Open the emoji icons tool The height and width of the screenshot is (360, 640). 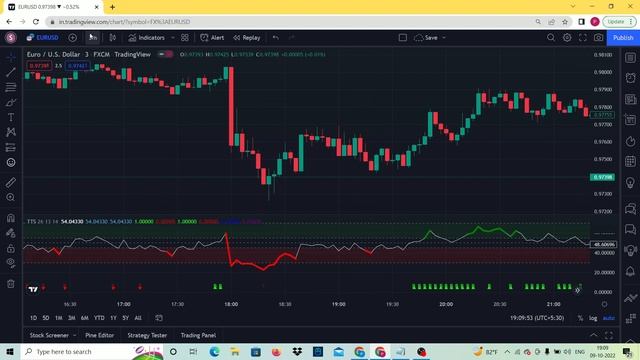pyautogui.click(x=11, y=162)
